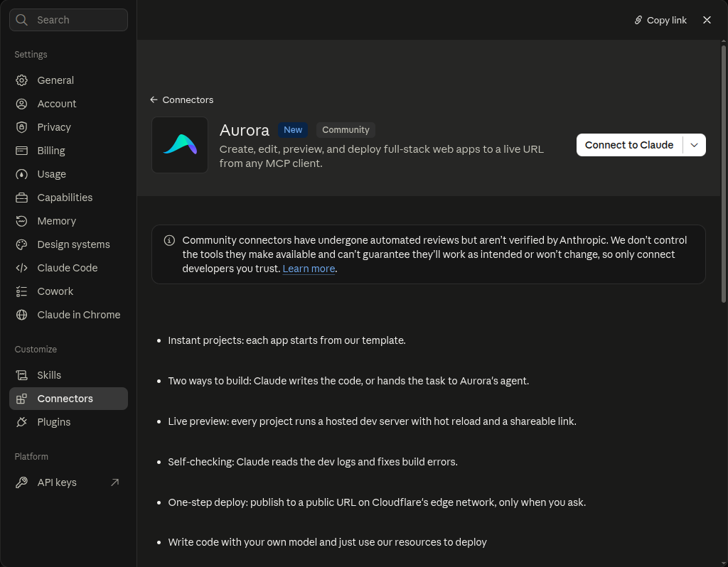Click the General gear icon
This screenshot has height=567, width=728.
pyautogui.click(x=21, y=80)
